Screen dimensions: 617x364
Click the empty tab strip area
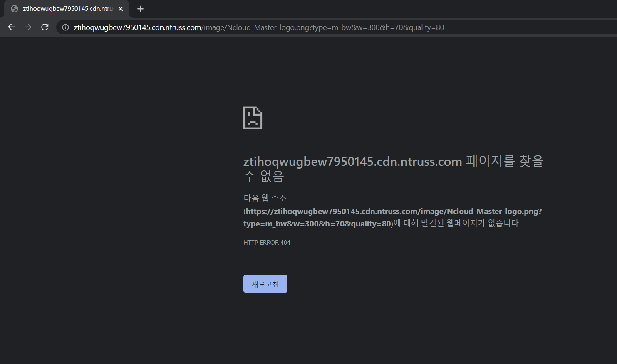click(333, 8)
